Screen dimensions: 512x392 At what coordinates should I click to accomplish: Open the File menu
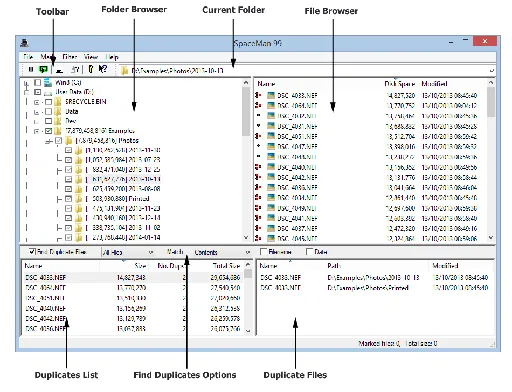click(28, 57)
